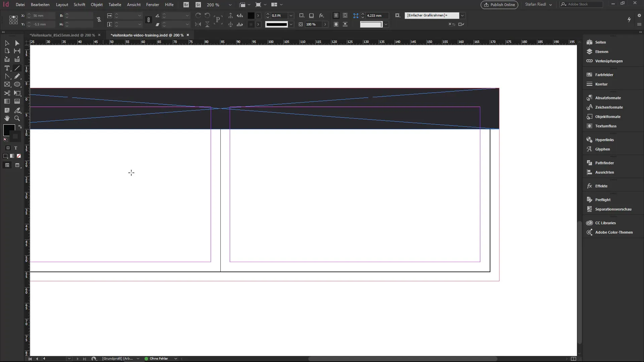Open quick apply lightning icon

point(629,19)
